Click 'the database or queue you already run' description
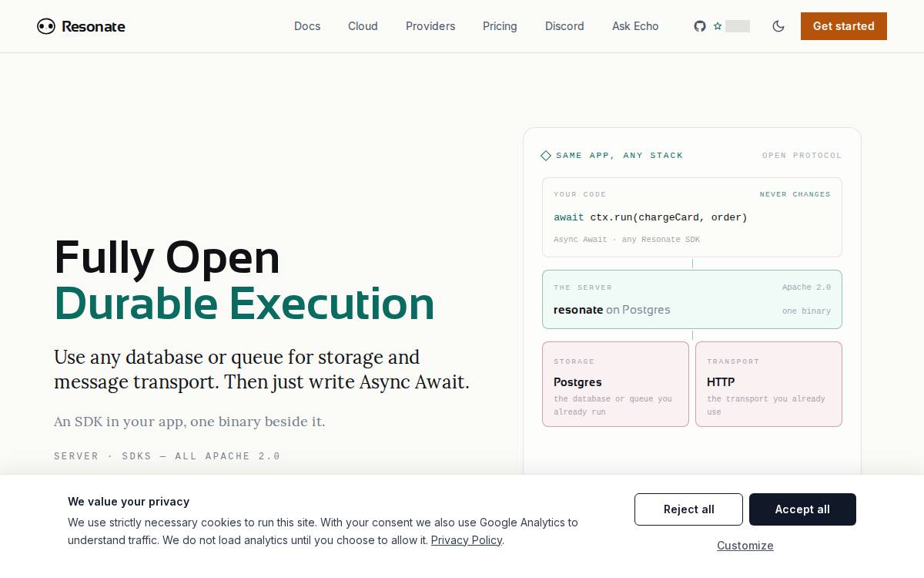924x578 pixels. (613, 405)
